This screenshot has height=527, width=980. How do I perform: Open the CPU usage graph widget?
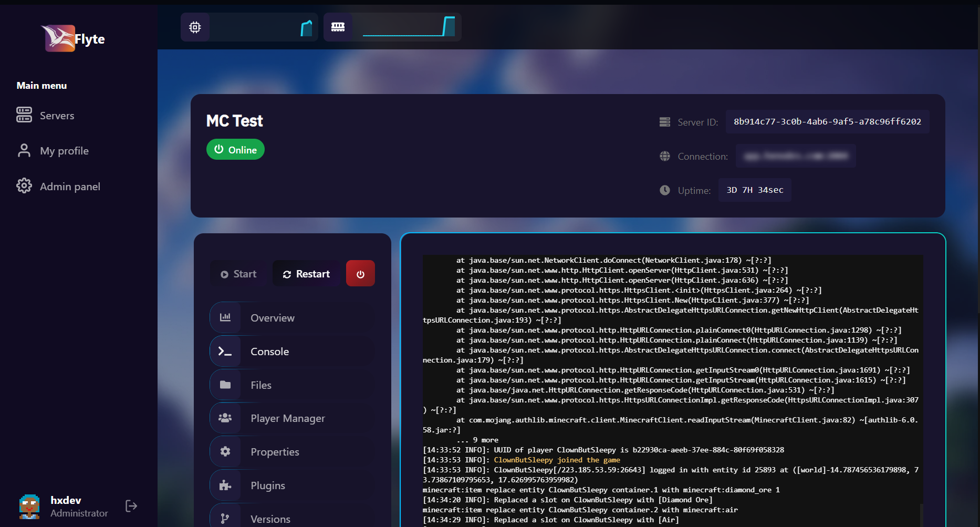(249, 27)
